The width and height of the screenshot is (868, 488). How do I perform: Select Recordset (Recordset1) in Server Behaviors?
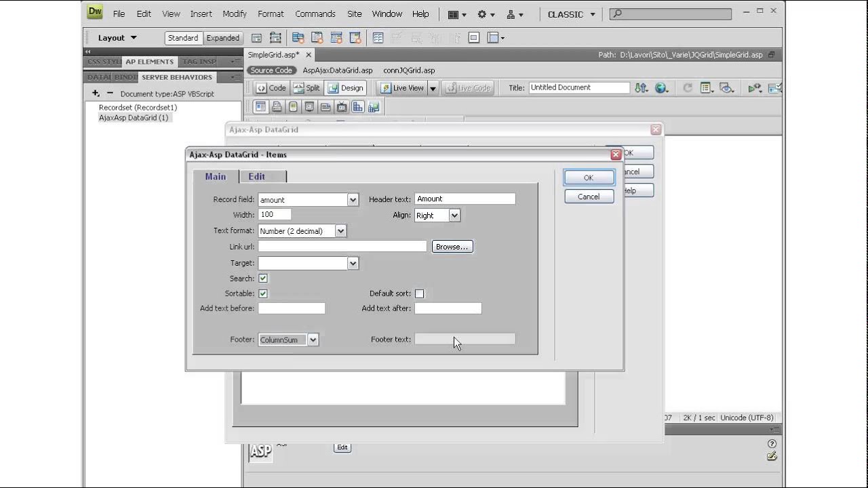tap(138, 107)
